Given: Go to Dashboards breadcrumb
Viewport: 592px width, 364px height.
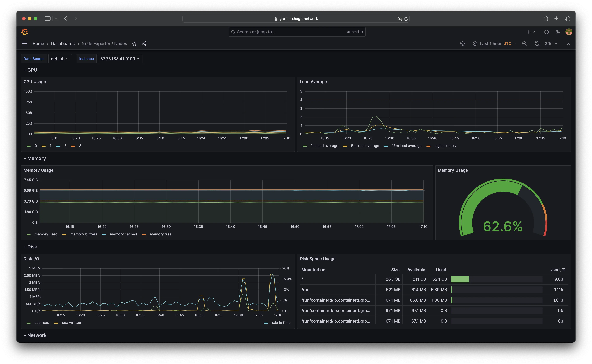Looking at the screenshot, I should (x=63, y=44).
